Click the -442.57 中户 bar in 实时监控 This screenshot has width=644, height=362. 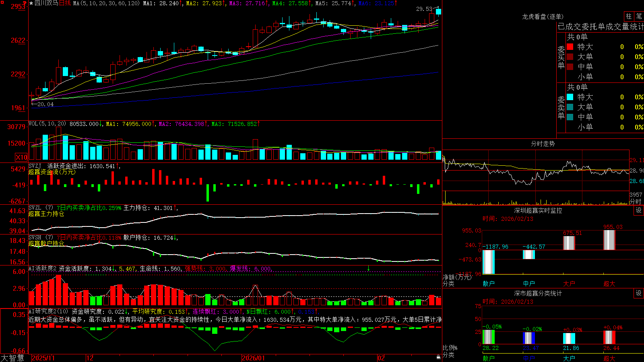click(x=529, y=255)
